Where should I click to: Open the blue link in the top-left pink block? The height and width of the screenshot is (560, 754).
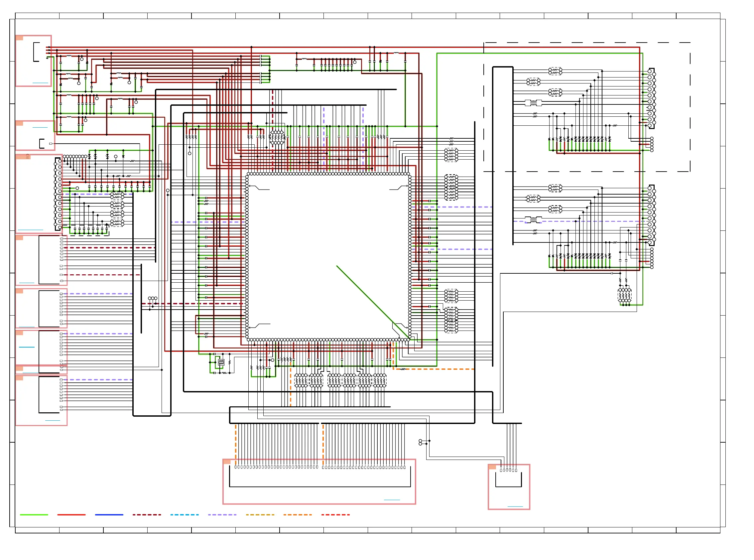[40, 83]
